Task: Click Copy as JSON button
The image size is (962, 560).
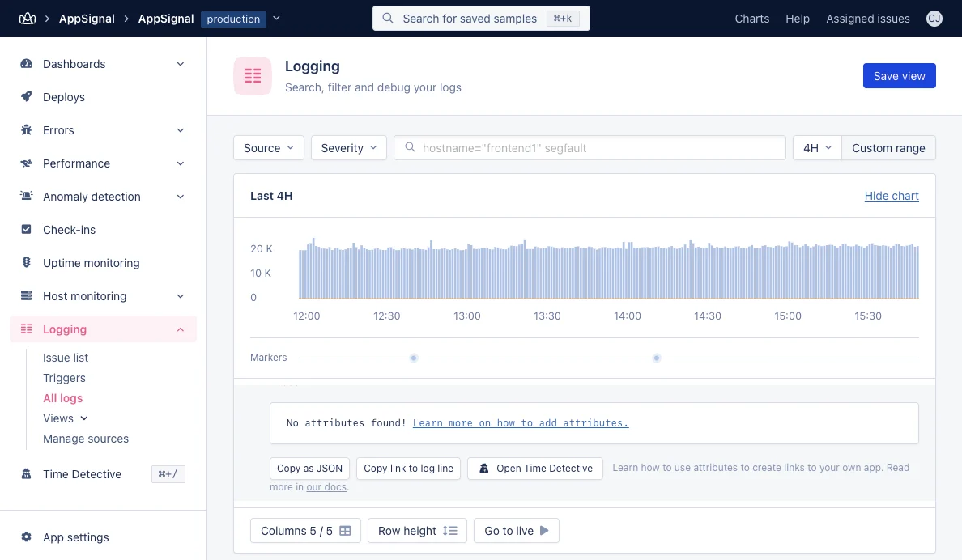Action: 310,468
